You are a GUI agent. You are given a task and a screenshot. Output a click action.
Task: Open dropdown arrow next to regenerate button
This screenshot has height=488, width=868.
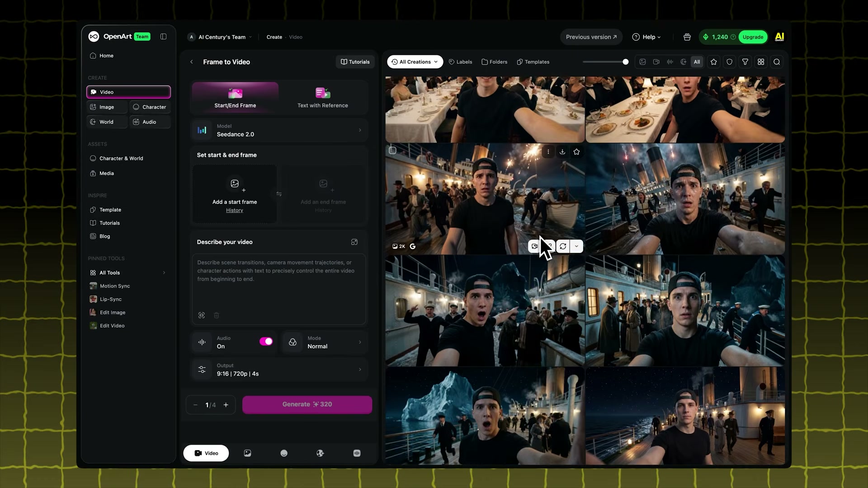coord(576,246)
